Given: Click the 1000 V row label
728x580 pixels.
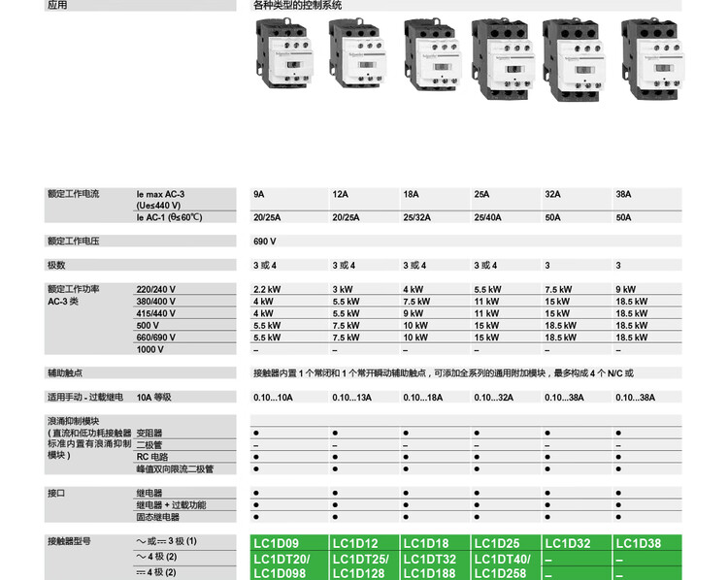Looking at the screenshot, I should [149, 349].
